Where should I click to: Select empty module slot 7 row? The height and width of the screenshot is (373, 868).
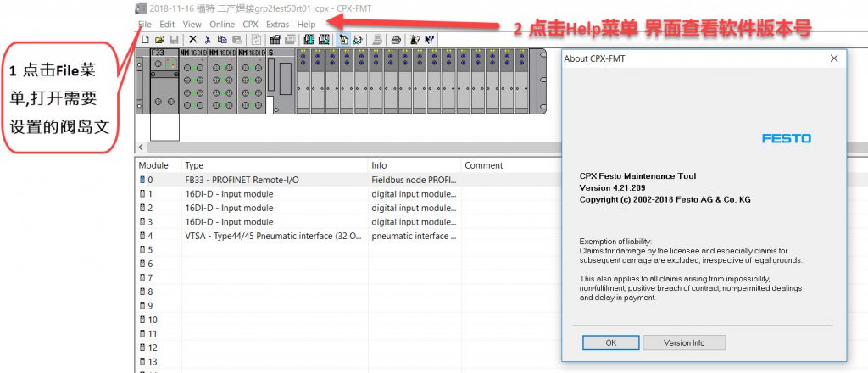click(x=348, y=278)
